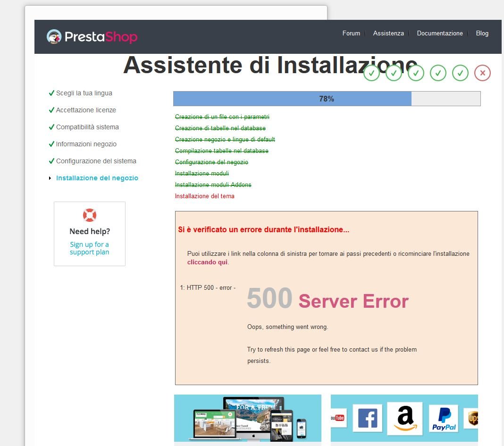Go back to Scegli la tua lingua step
504x446 pixels.
(x=84, y=93)
